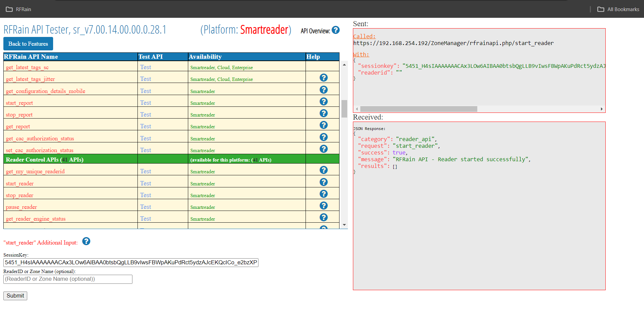Viewport: 644px width, 312px height.
Task: Click help icon for pause_reader row
Action: pos(323,206)
